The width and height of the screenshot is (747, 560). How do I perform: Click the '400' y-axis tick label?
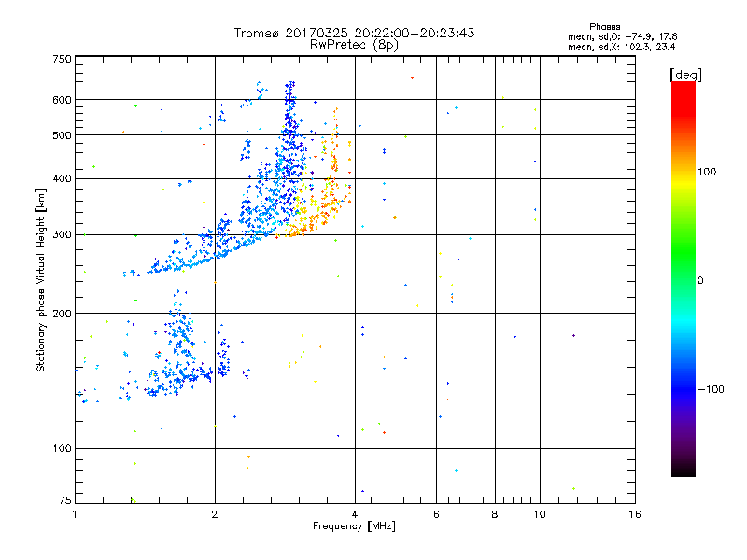tap(62, 178)
